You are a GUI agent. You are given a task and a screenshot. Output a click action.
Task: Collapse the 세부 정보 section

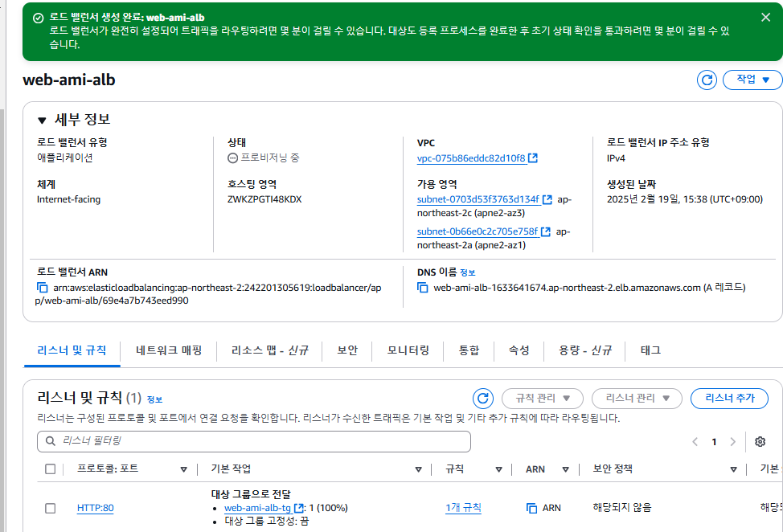pos(42,121)
